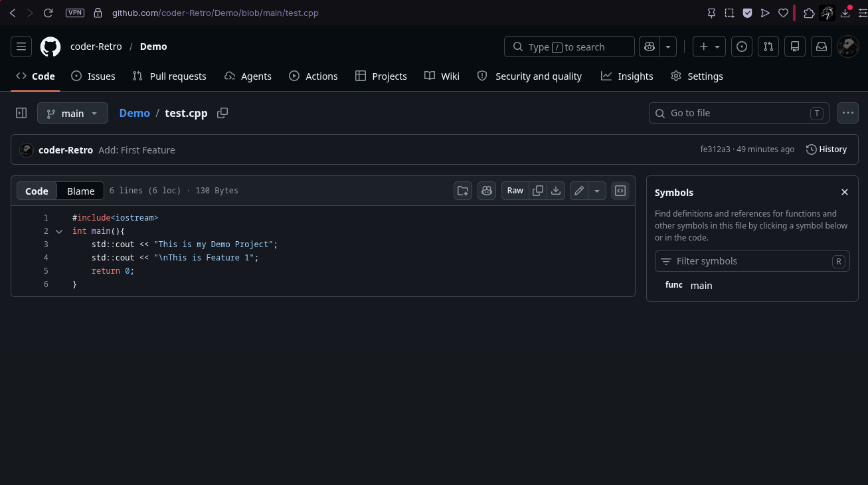Screen dimensions: 868x485
Task: Open the user profile avatar menu
Action: click(848, 47)
